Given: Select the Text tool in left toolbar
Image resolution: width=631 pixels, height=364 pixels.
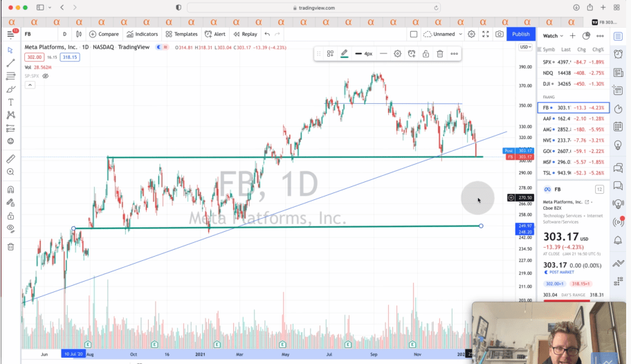Looking at the screenshot, I should [10, 102].
